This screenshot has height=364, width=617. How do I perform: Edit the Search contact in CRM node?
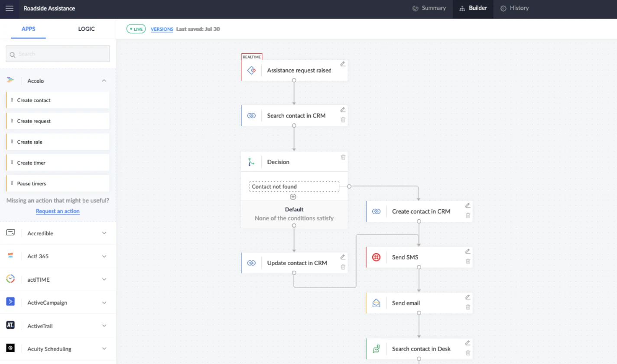click(x=343, y=110)
